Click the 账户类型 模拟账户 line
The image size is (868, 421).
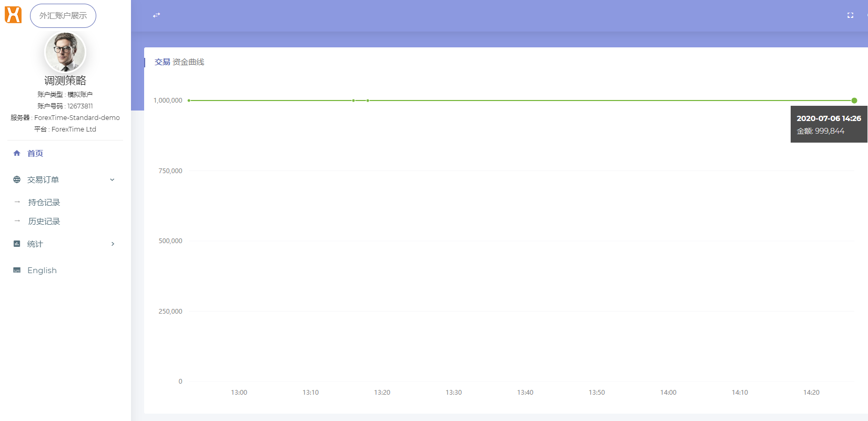click(65, 94)
